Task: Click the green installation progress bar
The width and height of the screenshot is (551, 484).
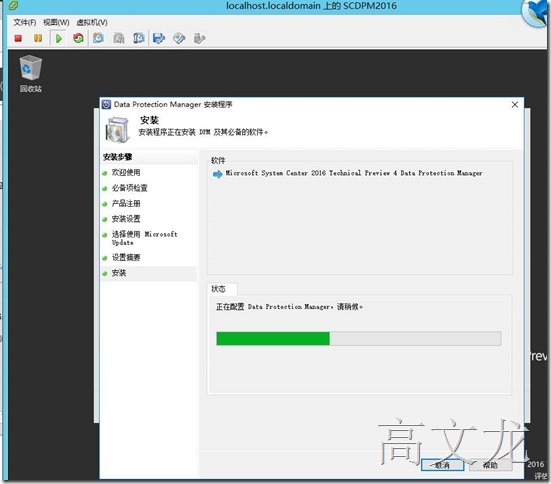Action: (x=359, y=339)
